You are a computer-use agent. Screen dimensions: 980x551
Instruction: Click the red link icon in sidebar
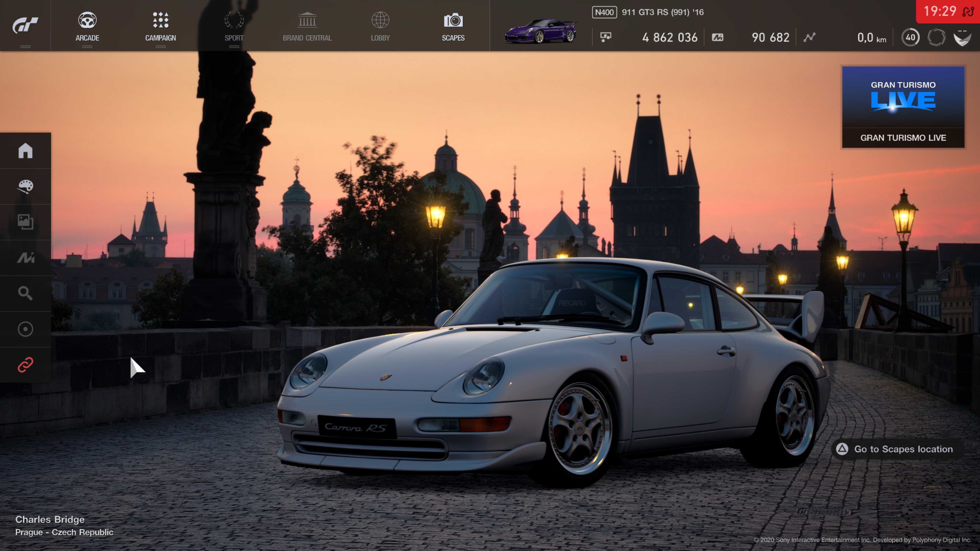pos(26,365)
